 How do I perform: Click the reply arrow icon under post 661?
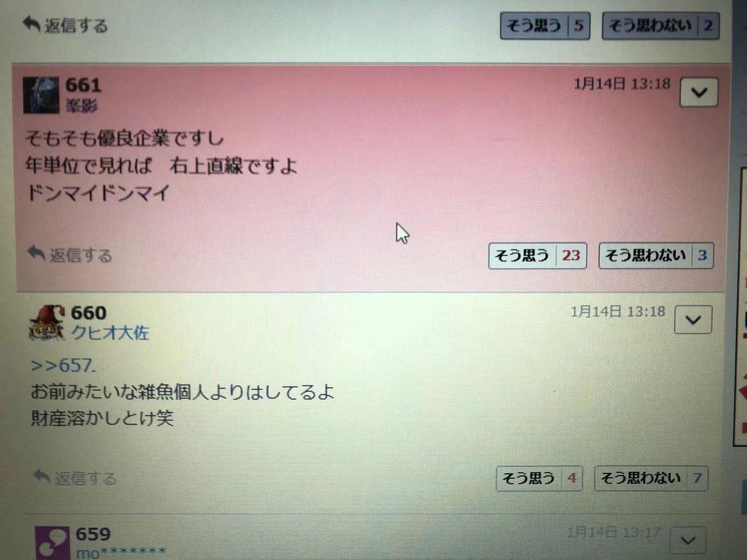coord(36,253)
